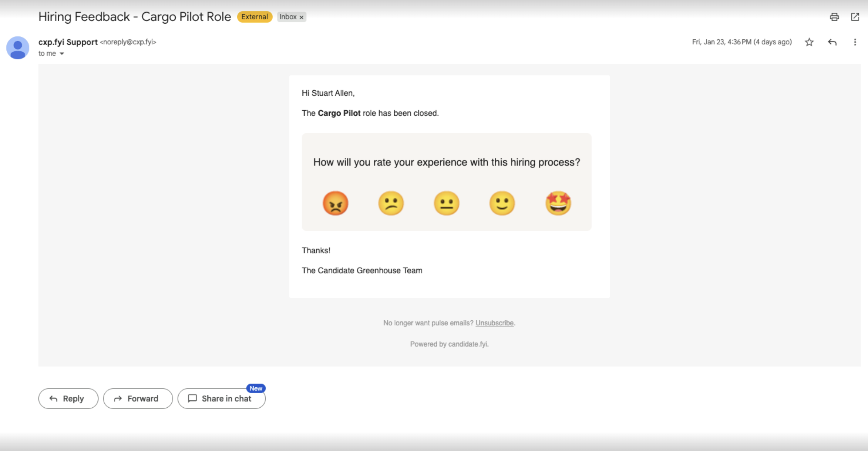
Task: Click the 'Thanks!' line
Action: click(x=316, y=251)
